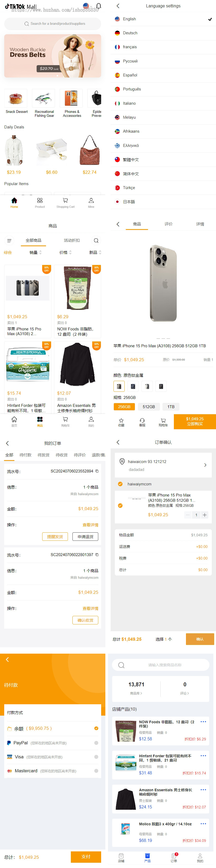Select Mastercard payment radio
Viewport: 216px width, 868px height.
[x=96, y=771]
